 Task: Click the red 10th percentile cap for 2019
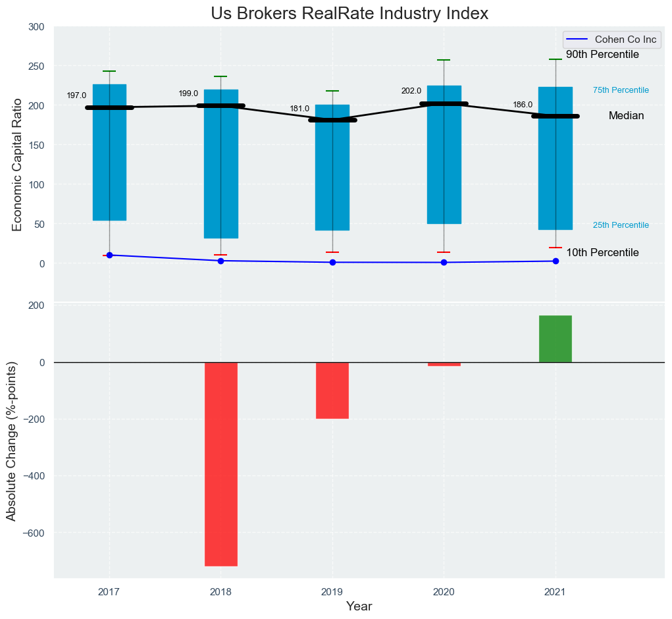(x=332, y=252)
